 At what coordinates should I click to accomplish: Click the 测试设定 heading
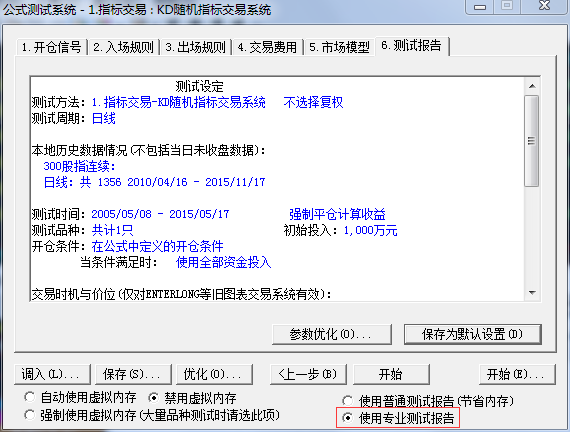click(x=200, y=87)
